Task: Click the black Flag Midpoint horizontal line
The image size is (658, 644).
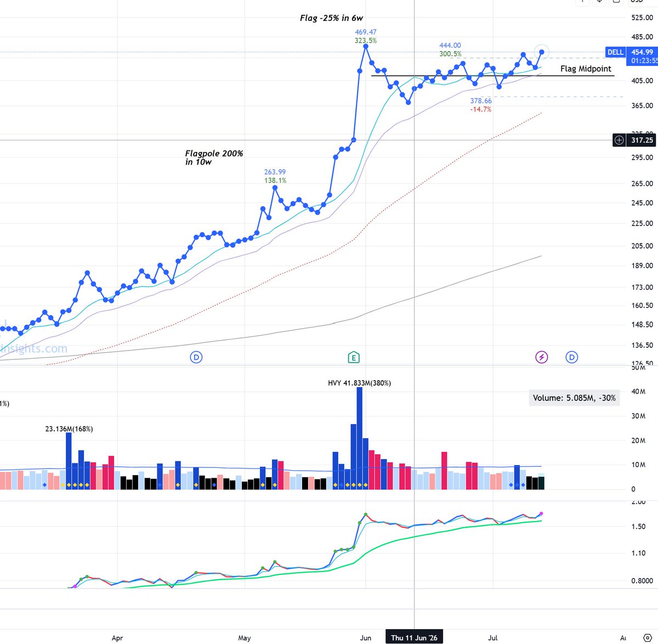Action: [492, 76]
